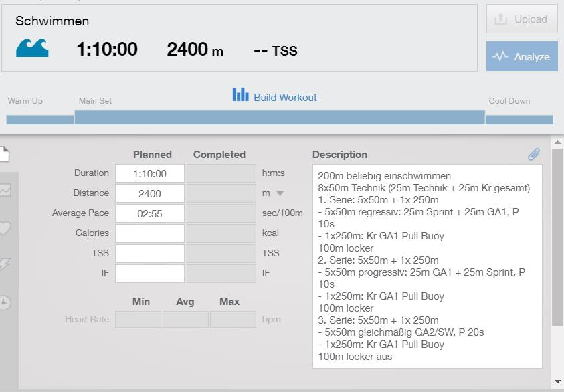Viewport: 564px width, 392px height.
Task: Select the summary document sidebar icon
Action: 4,155
